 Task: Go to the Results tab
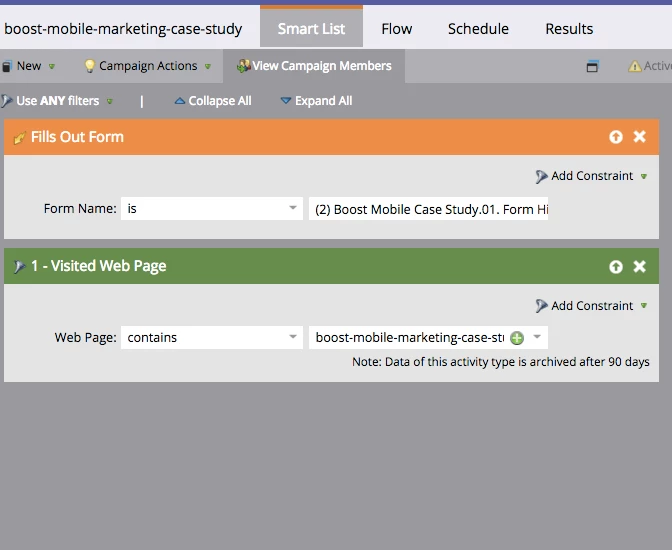coord(569,29)
